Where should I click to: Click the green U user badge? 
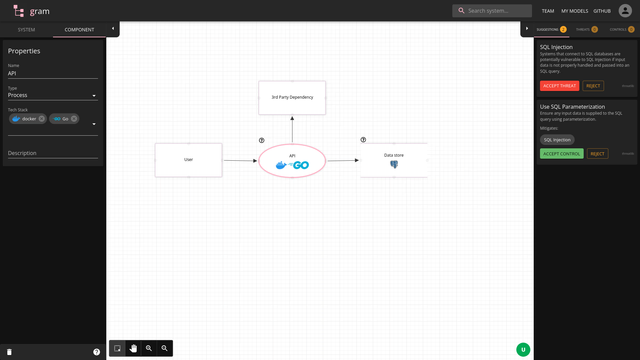(x=523, y=349)
